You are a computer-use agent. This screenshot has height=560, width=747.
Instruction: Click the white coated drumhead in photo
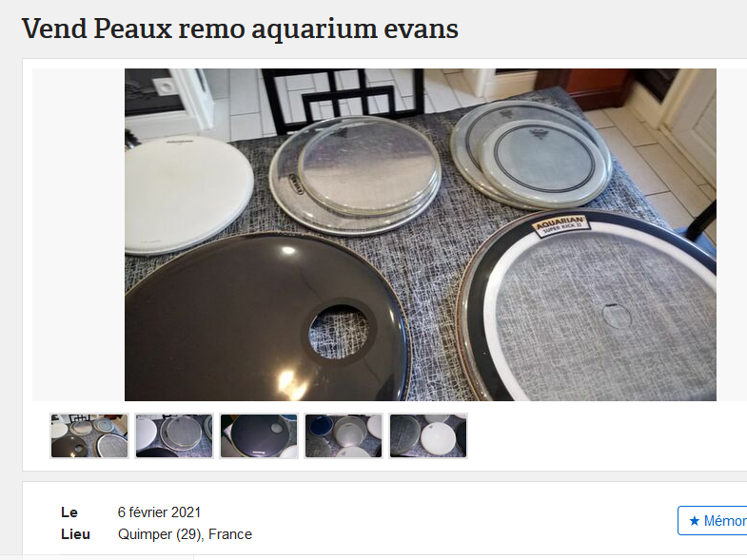click(x=188, y=194)
